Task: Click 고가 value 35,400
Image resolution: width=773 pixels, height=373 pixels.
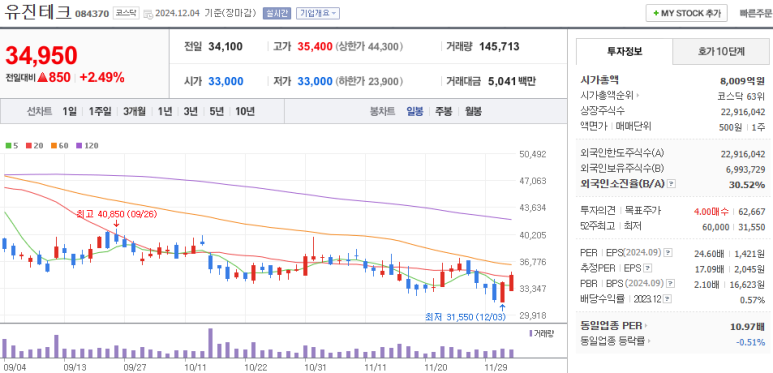Action: 315,47
